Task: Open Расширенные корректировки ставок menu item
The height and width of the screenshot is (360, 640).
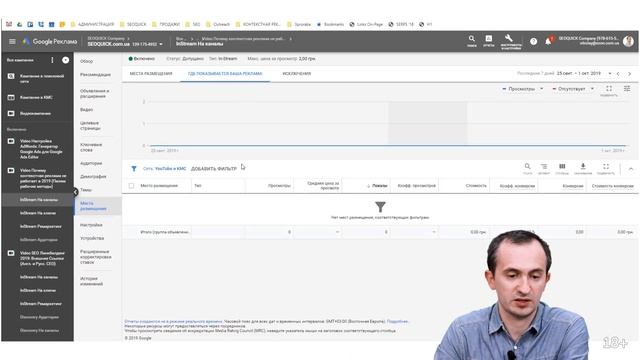Action: click(x=96, y=257)
